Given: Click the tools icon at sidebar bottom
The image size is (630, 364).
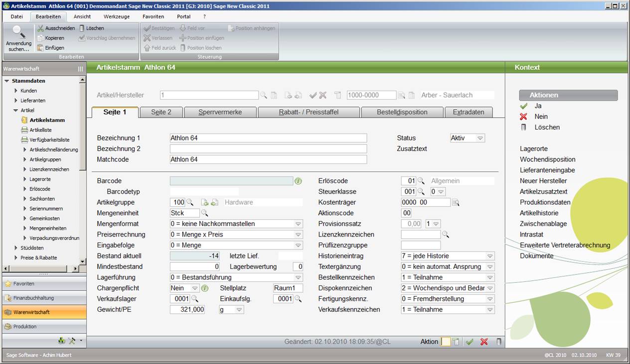Looking at the screenshot, I should pyautogui.click(x=72, y=341).
